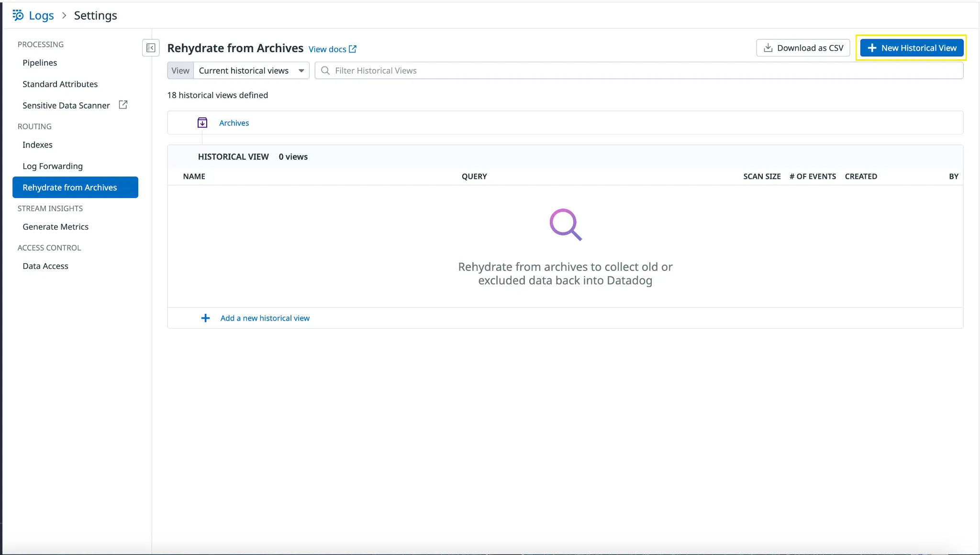This screenshot has height=555, width=980.
Task: Click the purple Archives box icon
Action: [x=202, y=123]
